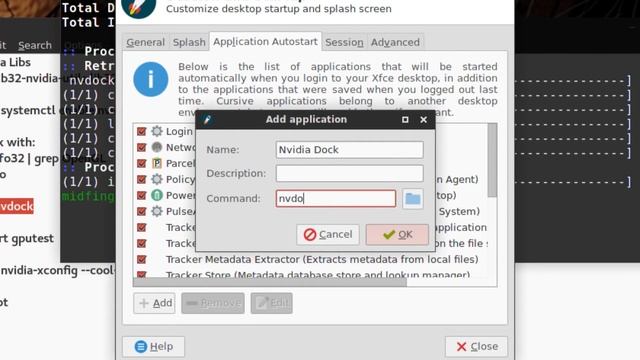Click the blue info icon in Autostart tab

151,79
